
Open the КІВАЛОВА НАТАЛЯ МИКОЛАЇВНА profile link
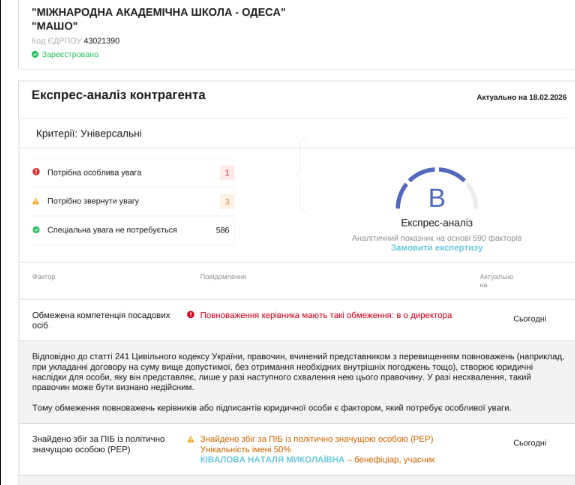pyautogui.click(x=272, y=460)
